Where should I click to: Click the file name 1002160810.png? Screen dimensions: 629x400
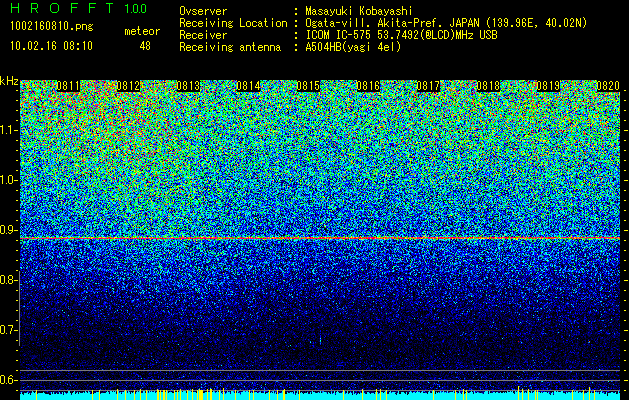pyautogui.click(x=52, y=27)
